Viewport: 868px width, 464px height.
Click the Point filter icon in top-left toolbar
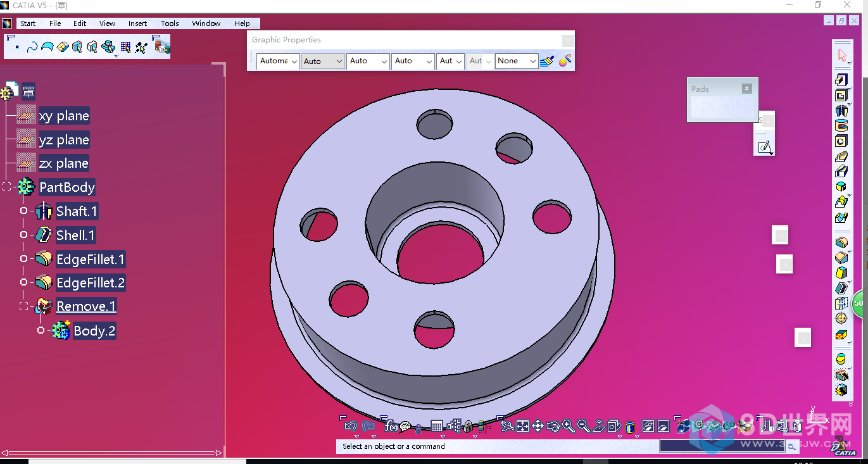coord(16,47)
